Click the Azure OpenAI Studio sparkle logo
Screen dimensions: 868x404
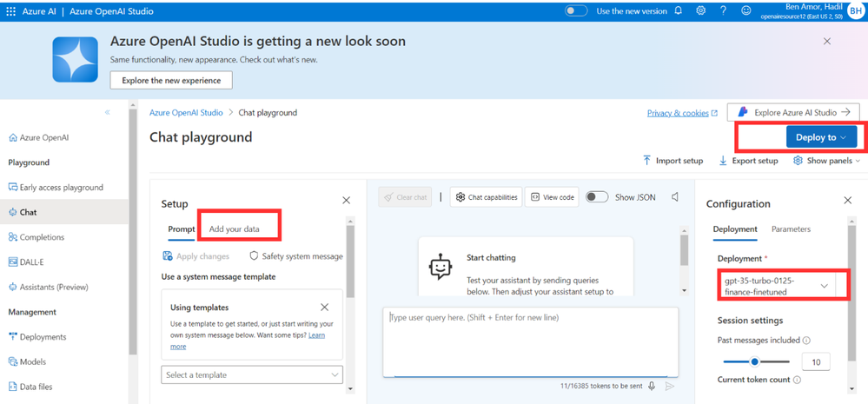tap(75, 60)
